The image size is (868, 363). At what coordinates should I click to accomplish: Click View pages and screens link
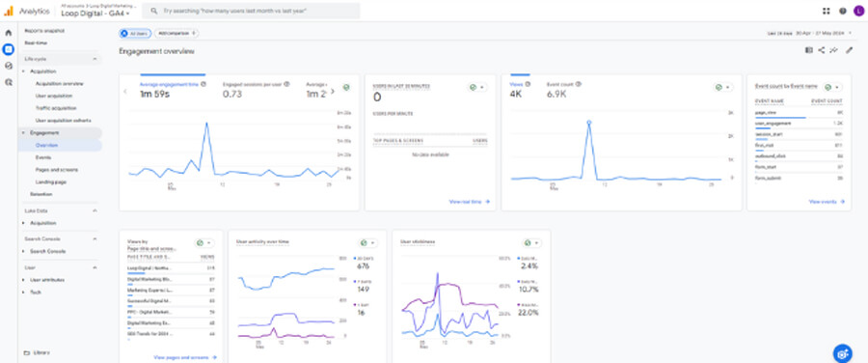[185, 357]
